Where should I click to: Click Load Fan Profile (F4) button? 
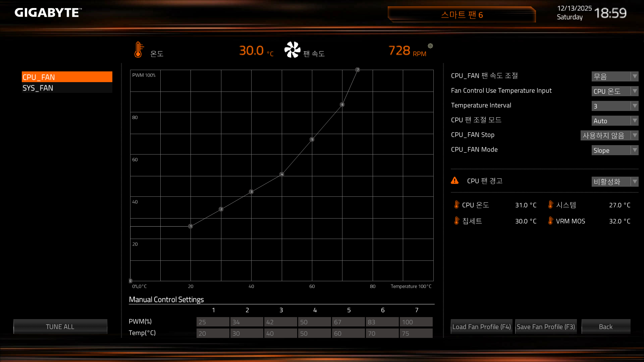[481, 326]
